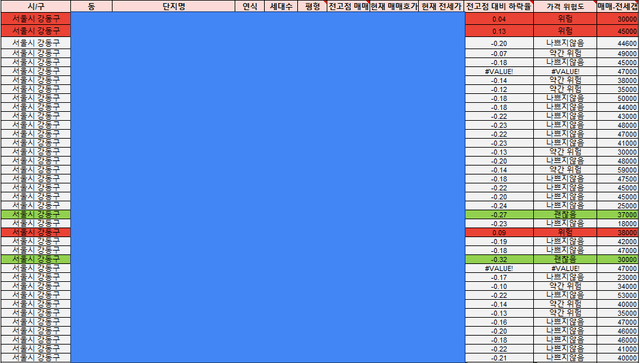The width and height of the screenshot is (640, 363).
Task: Select the 평형 header with comment marker
Action: [x=312, y=6]
